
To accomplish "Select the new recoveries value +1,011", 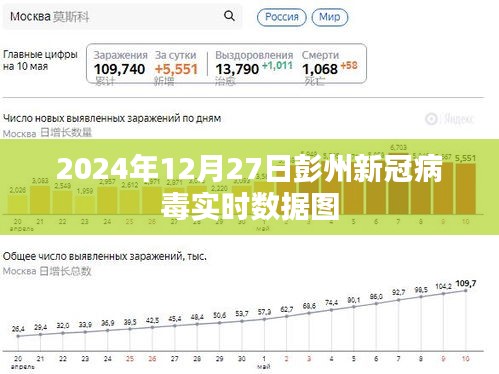I will pos(277,66).
